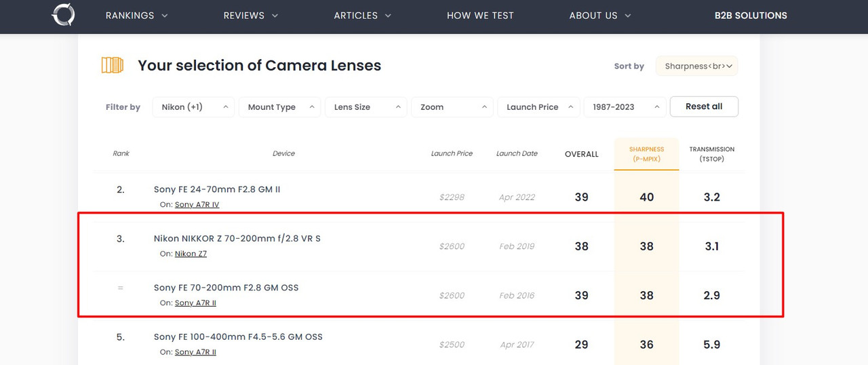Click sharpness score 36
Viewport: 868px width, 365px height.
click(647, 345)
